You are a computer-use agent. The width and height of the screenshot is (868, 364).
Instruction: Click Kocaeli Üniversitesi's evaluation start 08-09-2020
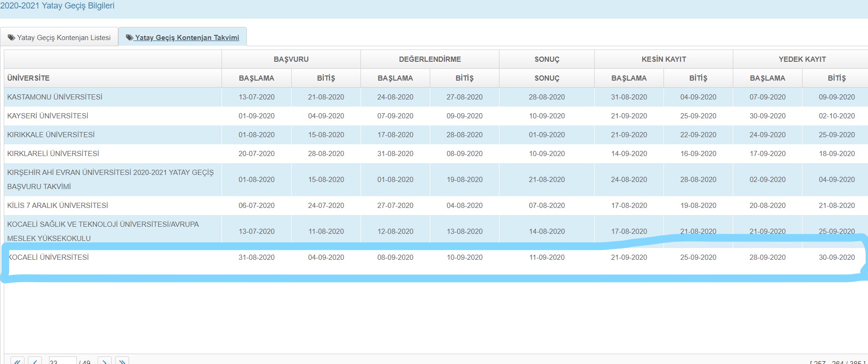pyautogui.click(x=395, y=257)
